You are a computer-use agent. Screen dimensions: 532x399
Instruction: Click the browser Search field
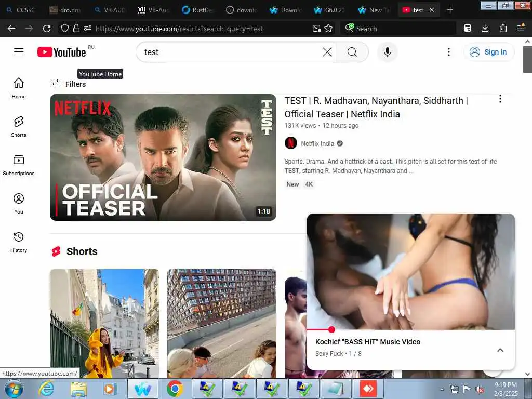pyautogui.click(x=397, y=29)
